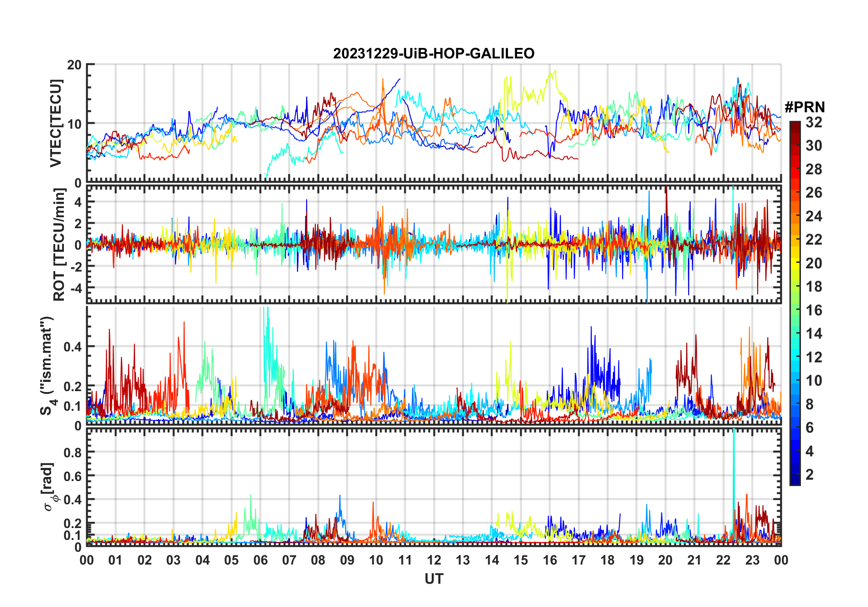Click UT axis hour tick 09
Screen dimensions: 868x607
347,560
